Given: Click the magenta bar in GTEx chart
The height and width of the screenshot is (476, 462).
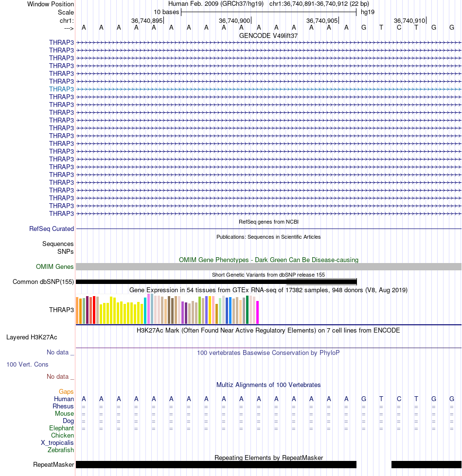Looking at the screenshot, I should 258,312.
